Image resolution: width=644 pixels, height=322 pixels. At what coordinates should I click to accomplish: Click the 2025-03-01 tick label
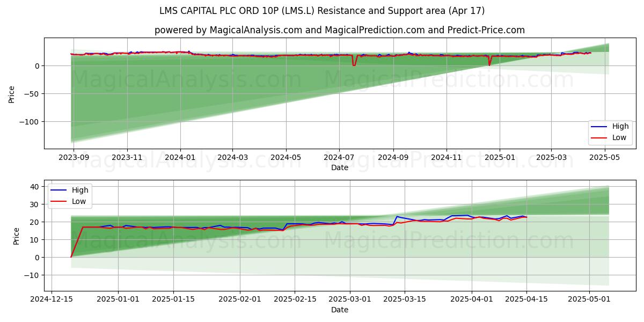point(349,299)
